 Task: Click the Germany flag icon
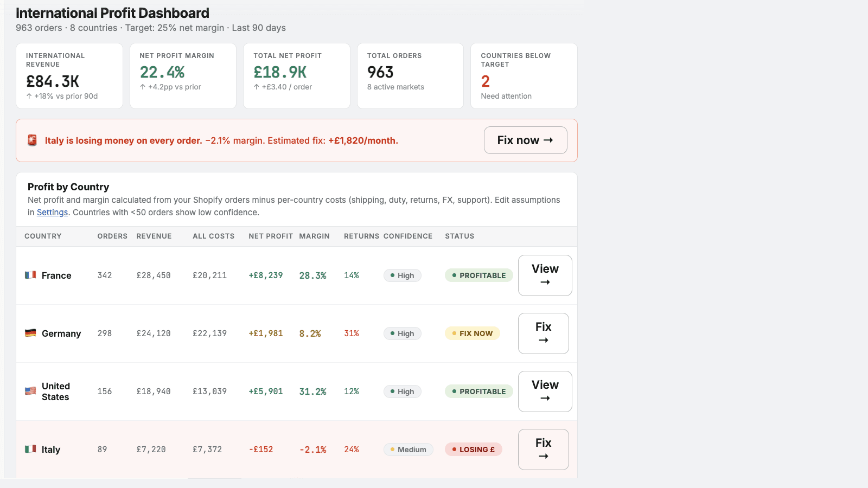pos(30,333)
